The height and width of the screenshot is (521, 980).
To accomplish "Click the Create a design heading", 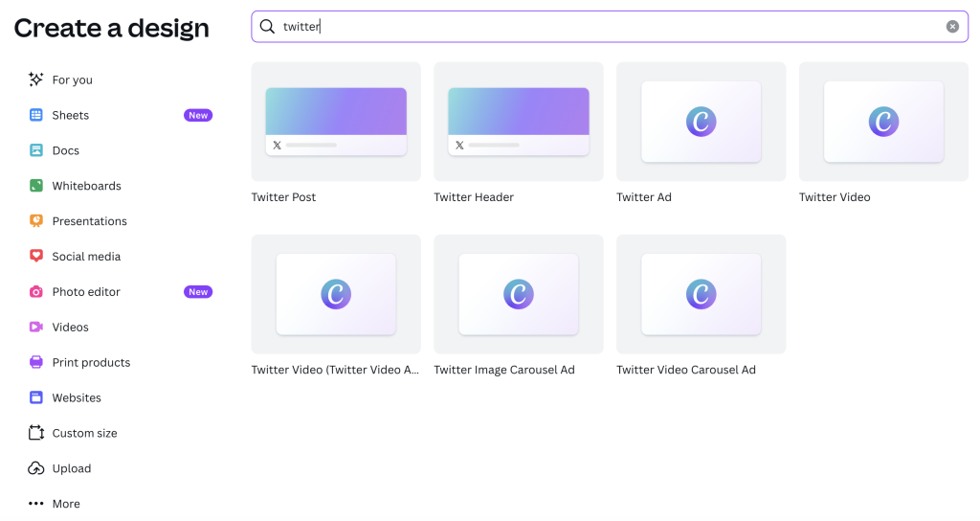I will click(x=111, y=28).
